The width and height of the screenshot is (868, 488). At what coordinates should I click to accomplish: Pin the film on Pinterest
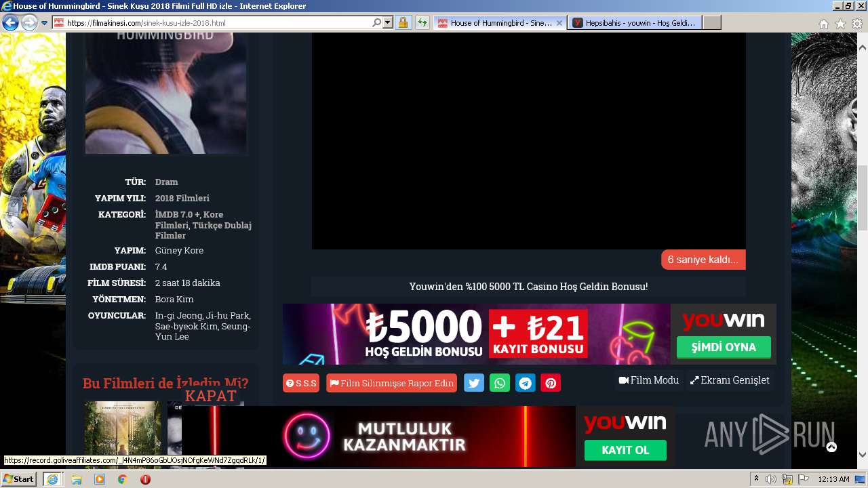point(551,383)
